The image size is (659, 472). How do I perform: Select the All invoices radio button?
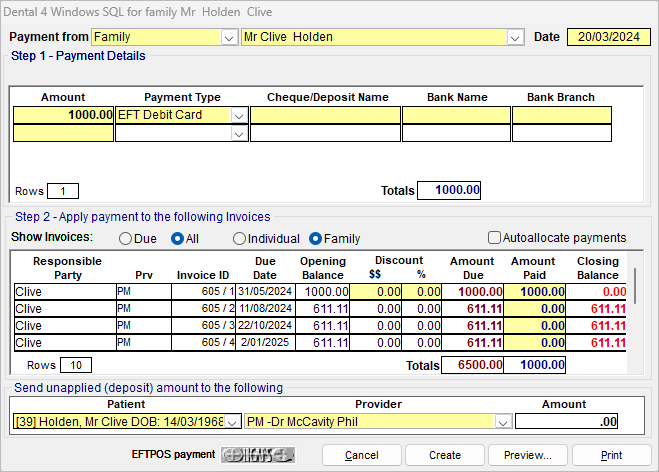(x=177, y=239)
